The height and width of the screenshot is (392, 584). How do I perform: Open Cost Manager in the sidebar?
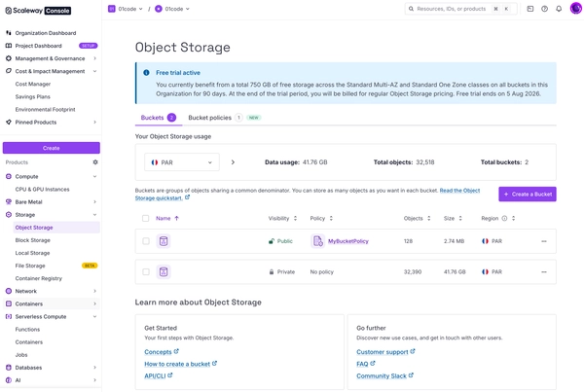(33, 84)
